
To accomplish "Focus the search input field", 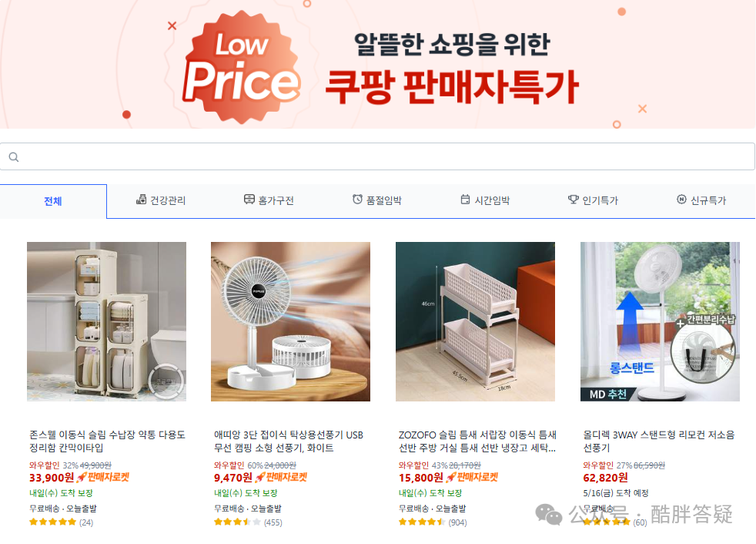I will pyautogui.click(x=377, y=156).
